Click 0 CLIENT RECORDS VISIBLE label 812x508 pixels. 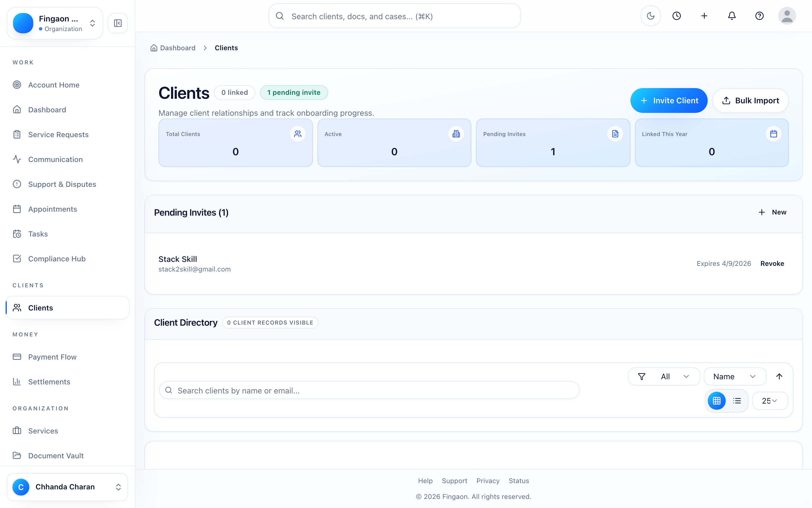[x=270, y=323]
